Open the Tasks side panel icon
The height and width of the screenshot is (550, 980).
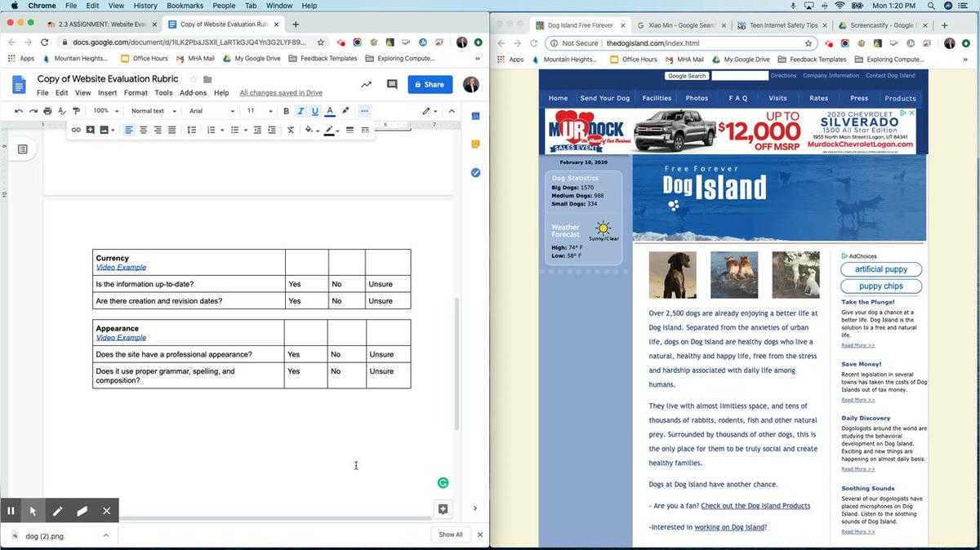pos(475,172)
